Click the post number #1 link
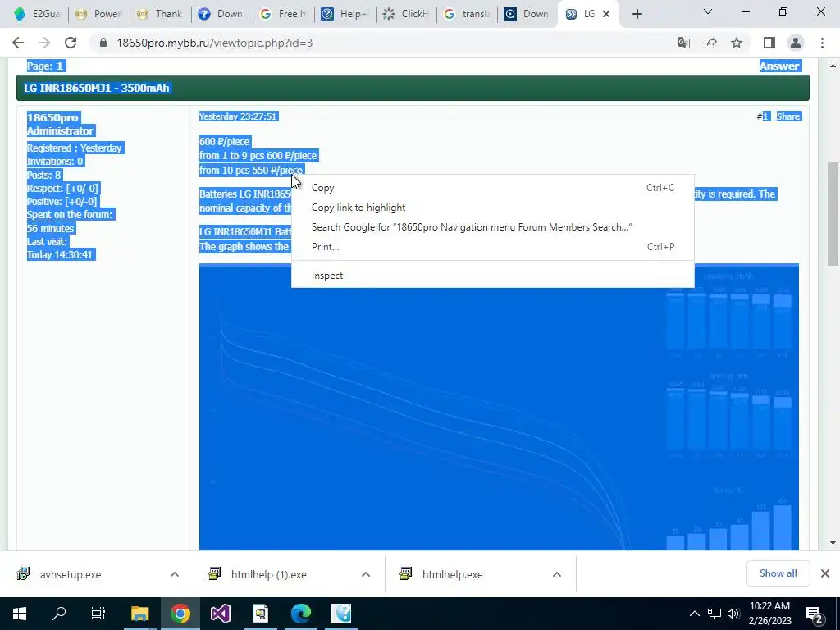Image resolution: width=840 pixels, height=630 pixels. 764,116
